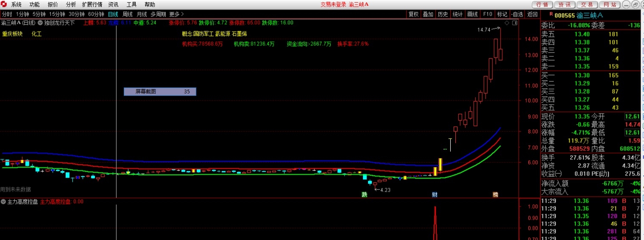Click the 净流入额 -6766万 row
The height and width of the screenshot is (240, 644).
pos(591,184)
